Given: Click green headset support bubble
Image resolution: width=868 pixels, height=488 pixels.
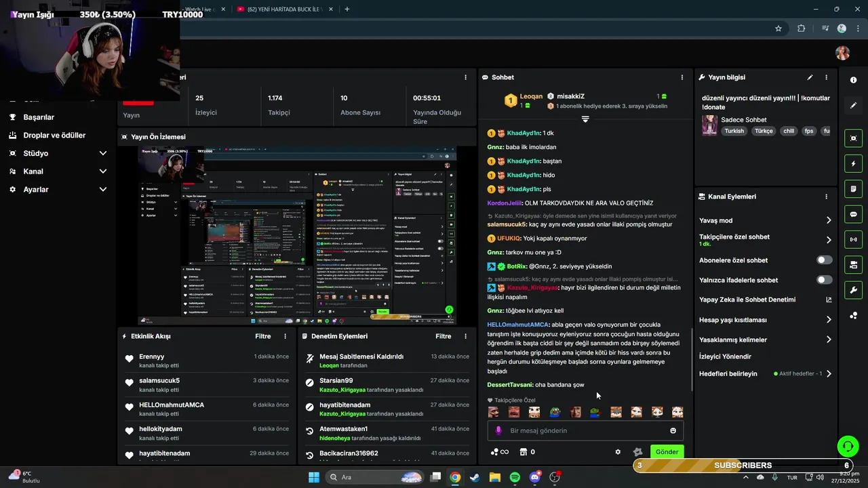Looking at the screenshot, I should point(848,446).
